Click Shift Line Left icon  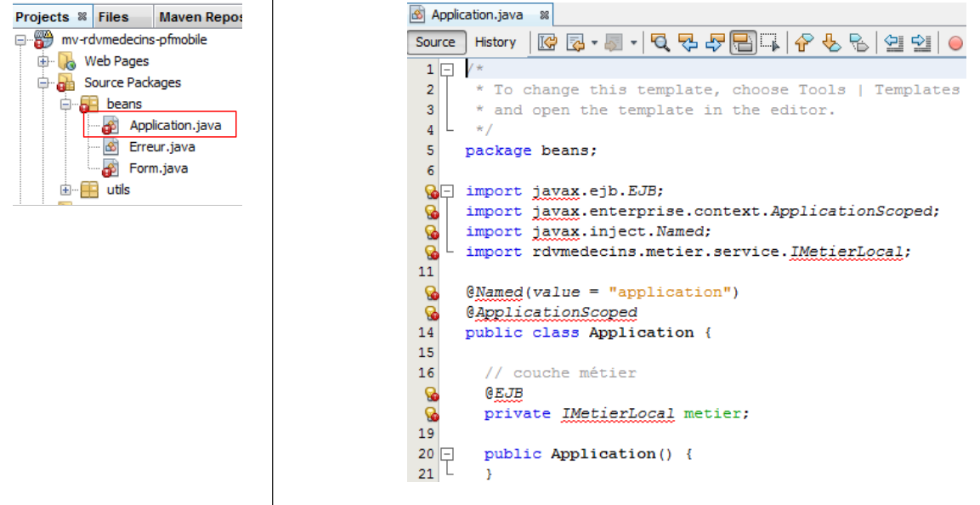(892, 43)
